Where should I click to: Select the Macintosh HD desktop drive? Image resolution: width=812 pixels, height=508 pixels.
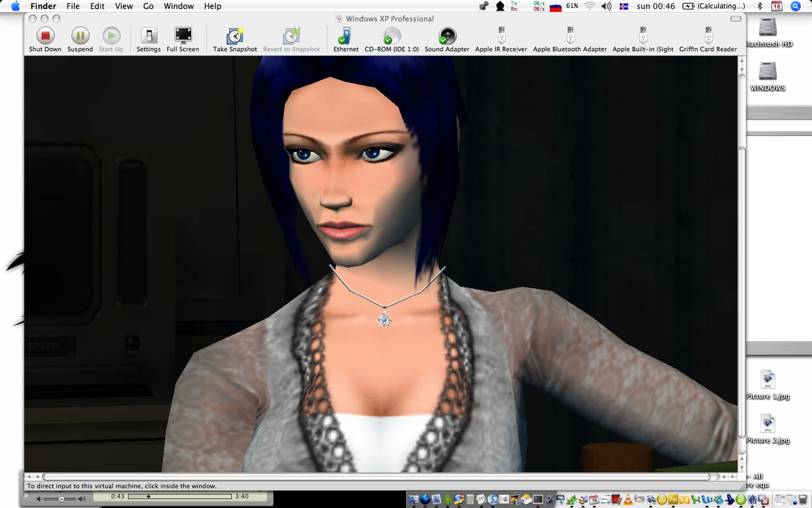coord(768,32)
